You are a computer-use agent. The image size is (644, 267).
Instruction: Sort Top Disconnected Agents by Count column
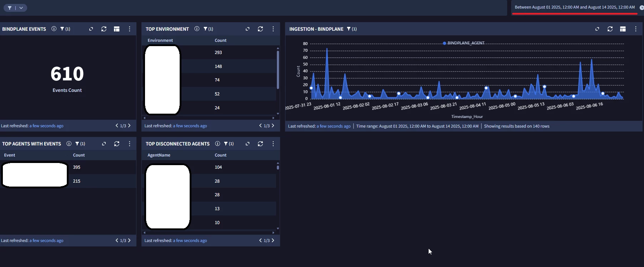(220, 155)
